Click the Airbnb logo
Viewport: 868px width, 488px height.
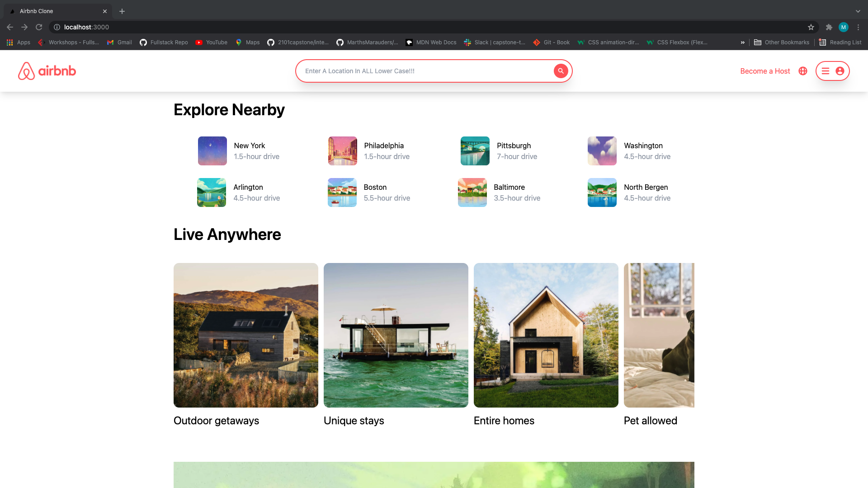pos(47,71)
